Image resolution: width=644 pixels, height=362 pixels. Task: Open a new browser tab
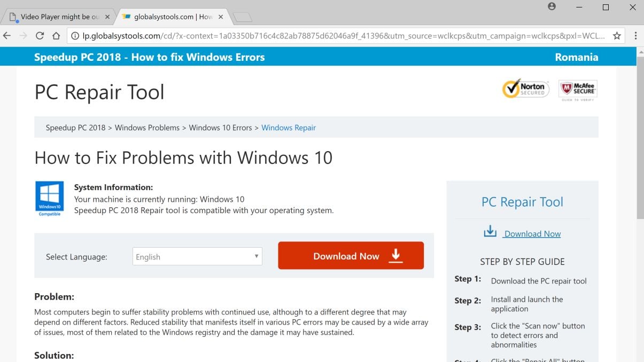tap(243, 17)
